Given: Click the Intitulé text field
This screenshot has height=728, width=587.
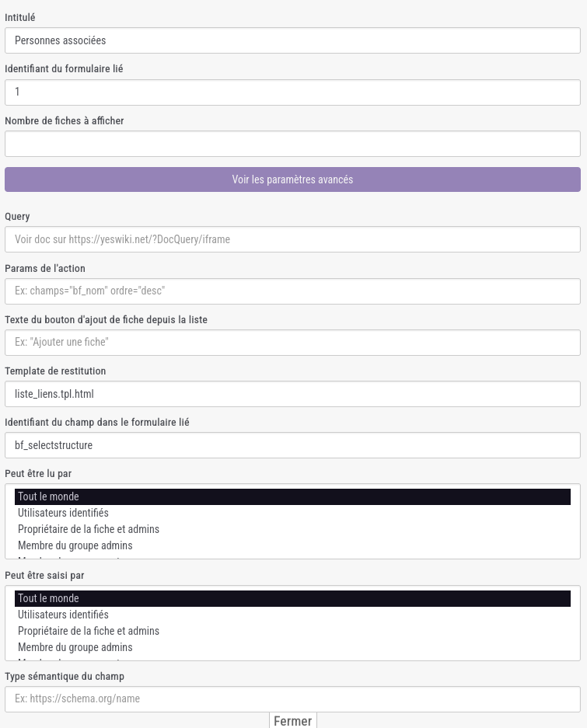Looking at the screenshot, I should (292, 40).
